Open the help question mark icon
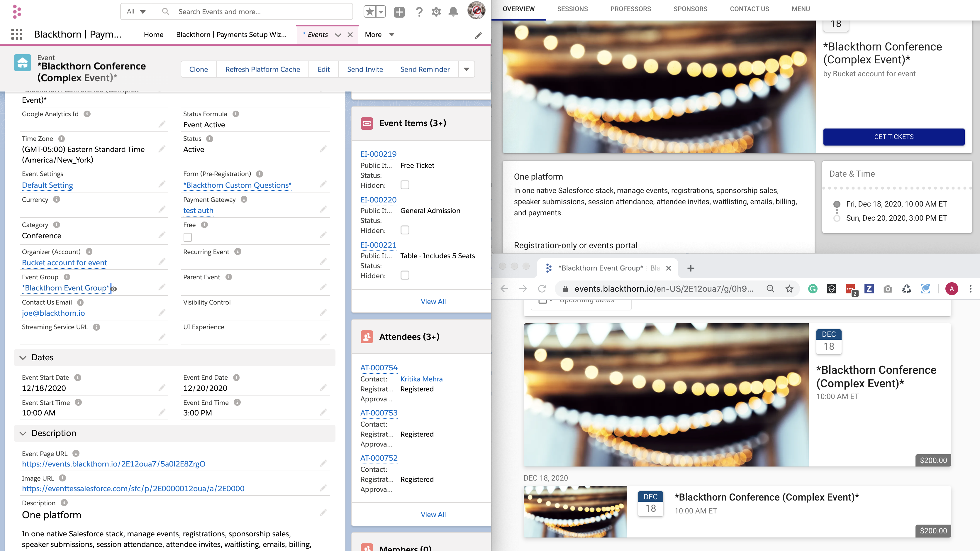 click(419, 12)
